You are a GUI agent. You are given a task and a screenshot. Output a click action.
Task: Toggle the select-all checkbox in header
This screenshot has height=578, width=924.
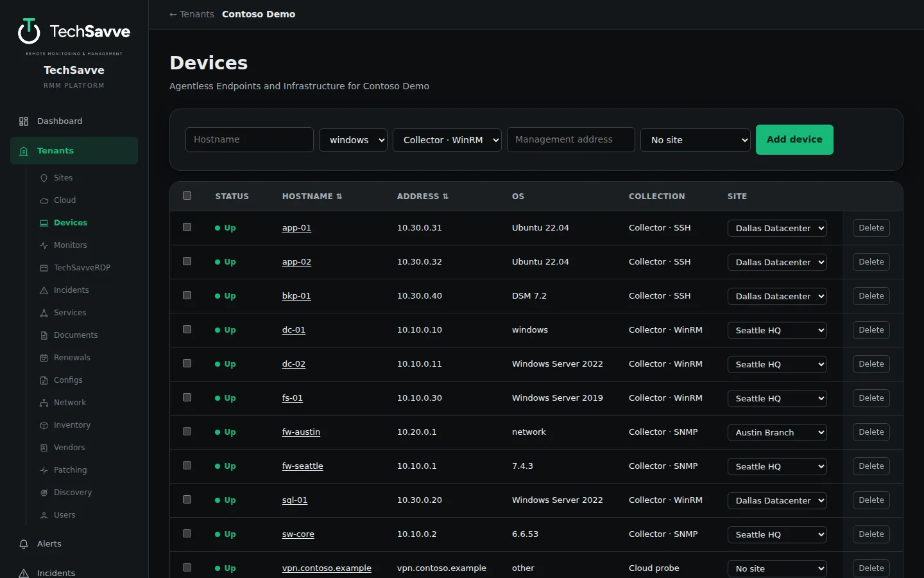pos(187,196)
